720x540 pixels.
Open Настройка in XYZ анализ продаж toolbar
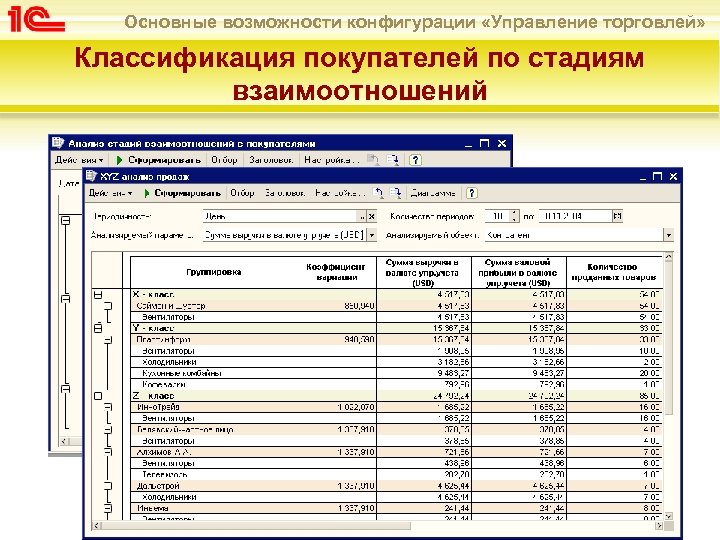tap(340, 193)
